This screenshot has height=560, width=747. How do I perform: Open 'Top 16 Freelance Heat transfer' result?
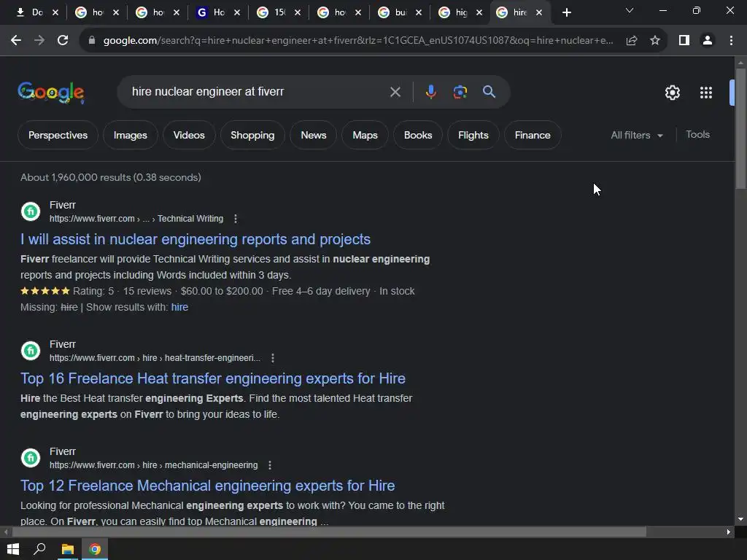[213, 378]
